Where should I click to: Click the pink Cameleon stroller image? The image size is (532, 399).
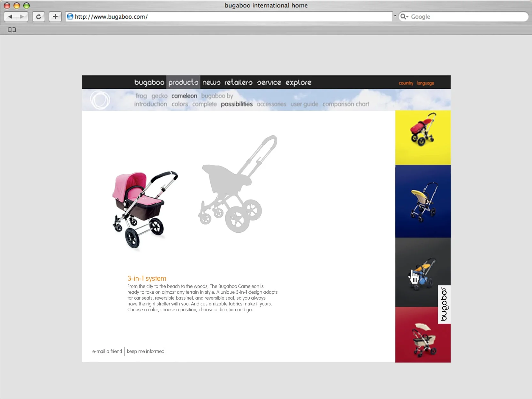coord(145,209)
